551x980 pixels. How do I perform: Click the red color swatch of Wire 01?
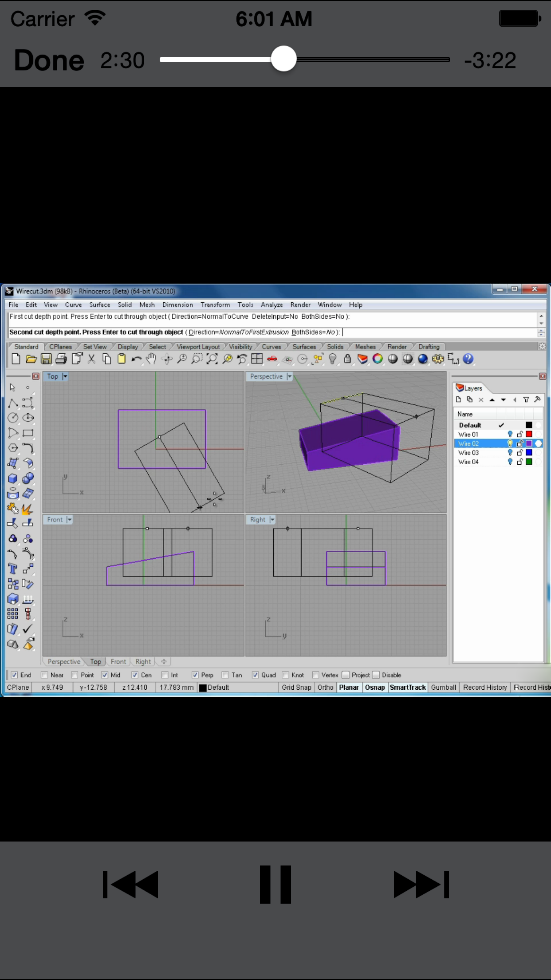tap(529, 434)
